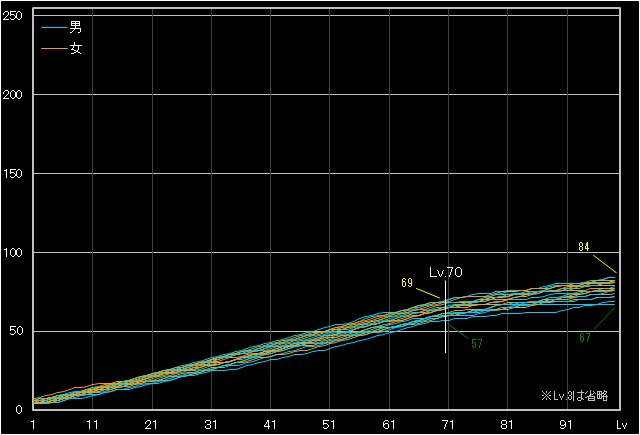Select the 女 legend label
Image resolution: width=640 pixels, height=435 pixels.
pos(76,49)
